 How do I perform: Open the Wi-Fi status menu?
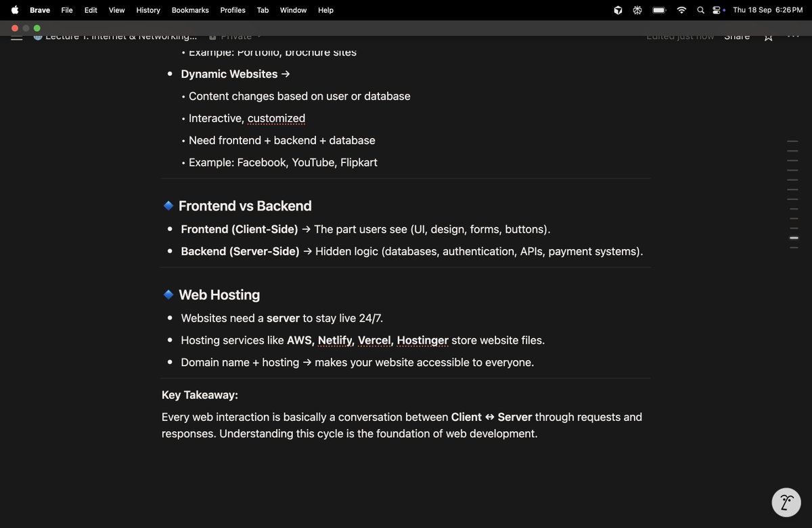click(681, 10)
